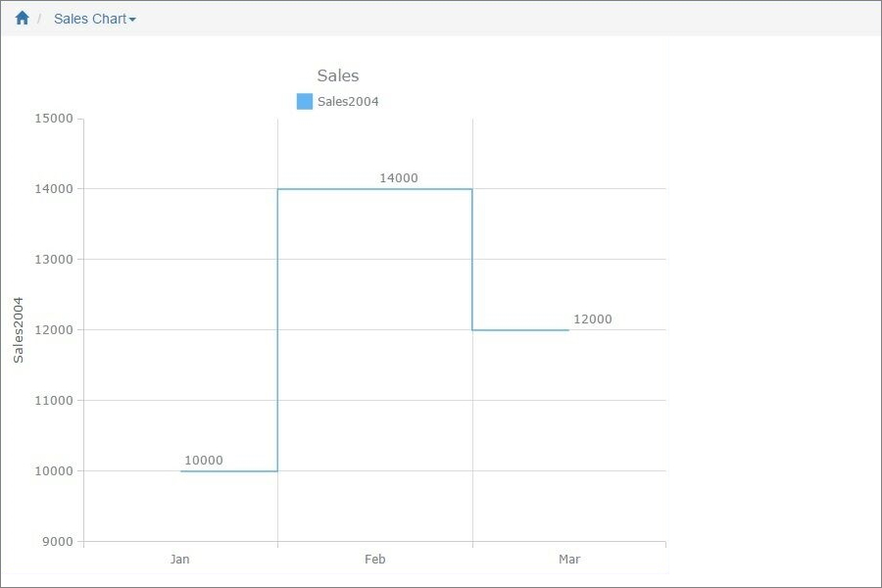Toggle the Sales2004 series via legend

(x=349, y=100)
